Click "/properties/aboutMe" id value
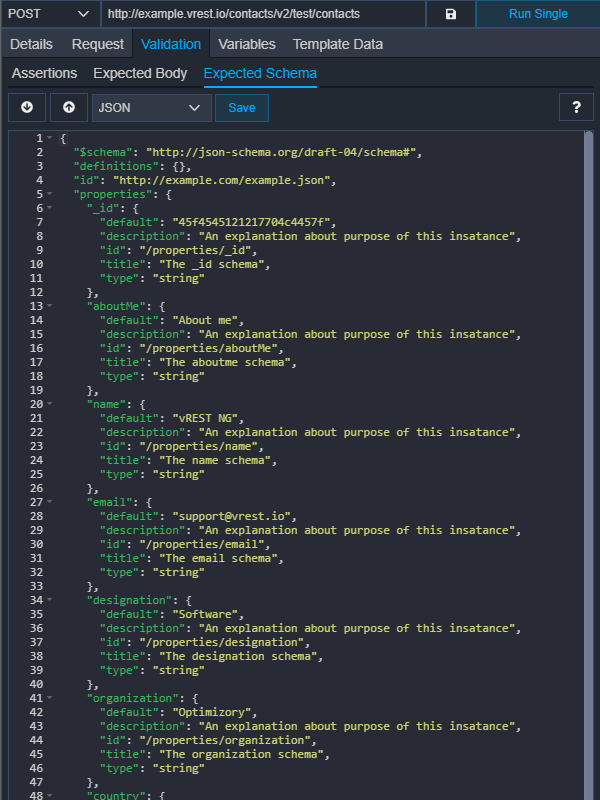600x800 pixels. click(x=208, y=348)
